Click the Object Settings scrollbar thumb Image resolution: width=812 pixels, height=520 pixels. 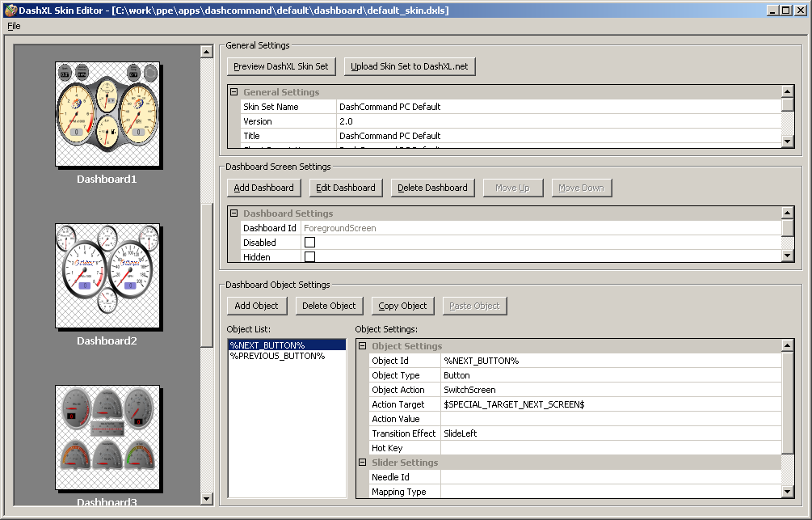pos(787,402)
